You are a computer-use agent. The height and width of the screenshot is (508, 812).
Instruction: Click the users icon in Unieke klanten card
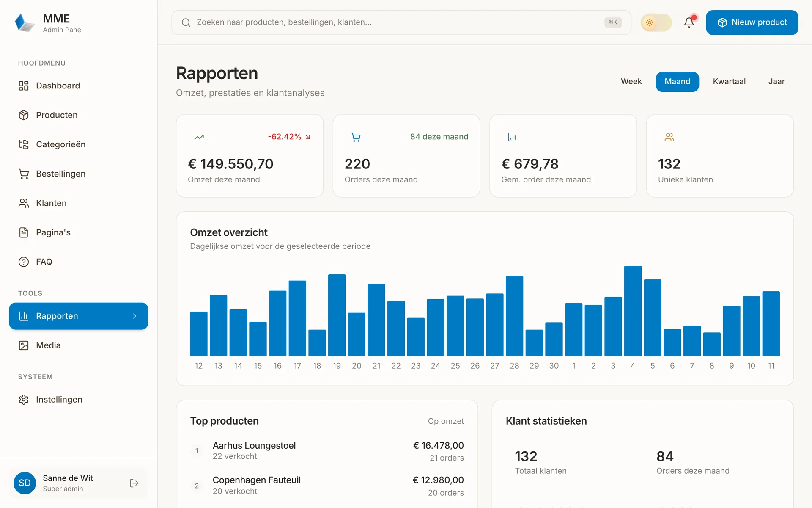point(669,137)
